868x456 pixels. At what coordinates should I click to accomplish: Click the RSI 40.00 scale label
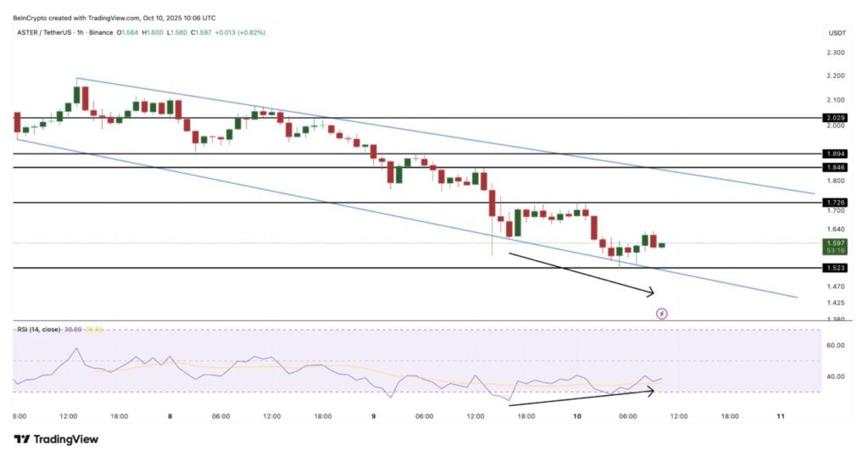837,376
